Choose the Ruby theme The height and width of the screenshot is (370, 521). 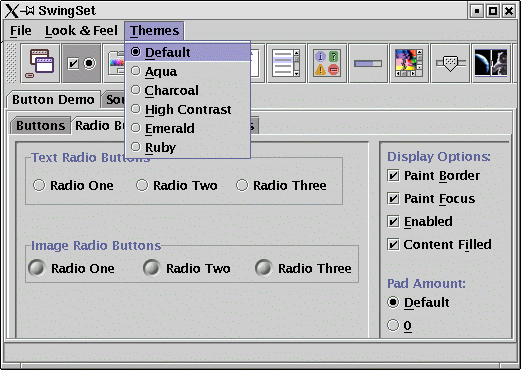188,147
